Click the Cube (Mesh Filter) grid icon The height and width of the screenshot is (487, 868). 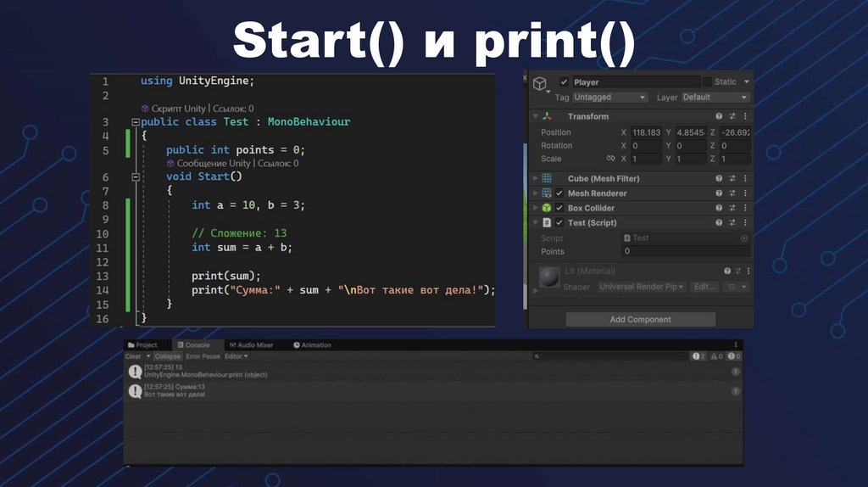pos(547,178)
